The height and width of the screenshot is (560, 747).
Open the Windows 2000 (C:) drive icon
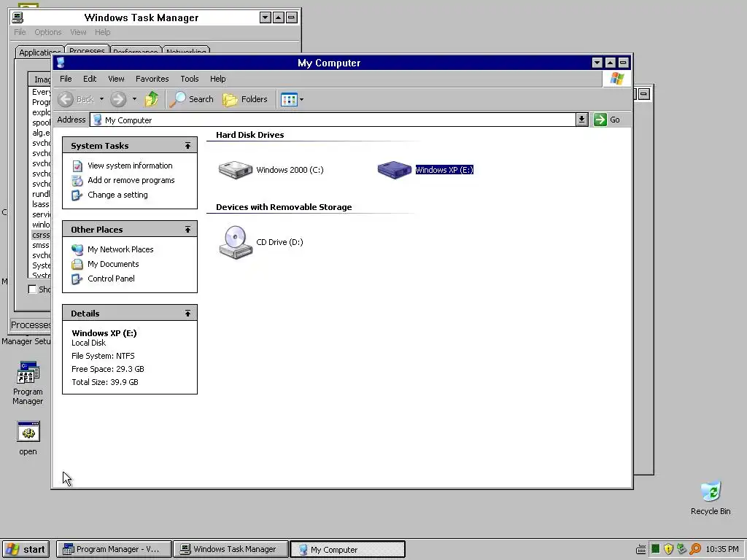click(236, 170)
